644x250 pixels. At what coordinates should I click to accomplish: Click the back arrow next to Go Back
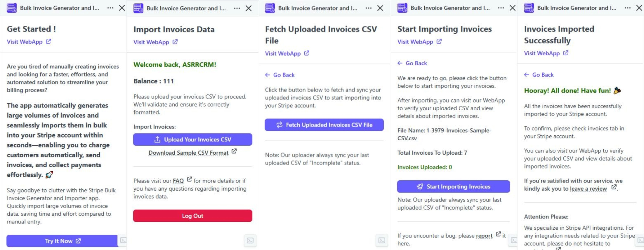click(267, 75)
